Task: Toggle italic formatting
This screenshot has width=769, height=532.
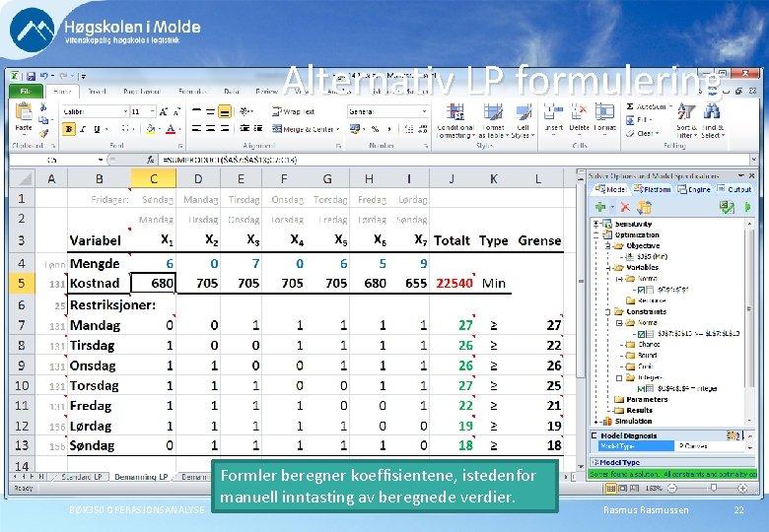Action: tap(83, 129)
